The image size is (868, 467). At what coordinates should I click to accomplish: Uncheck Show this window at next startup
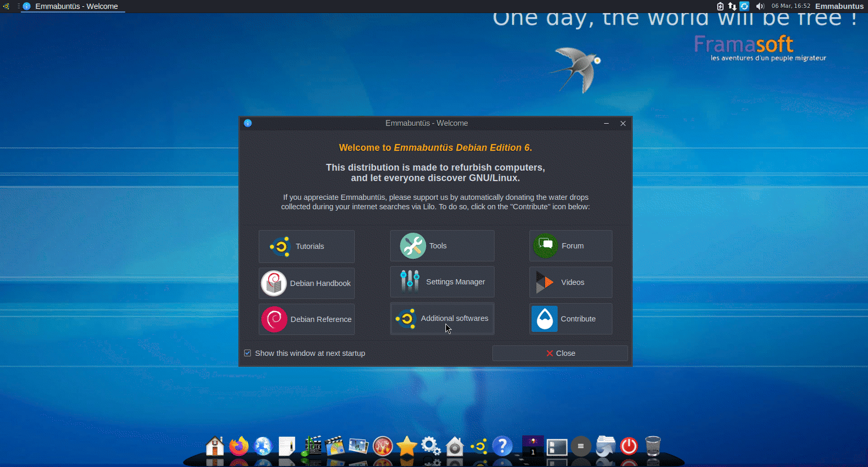click(248, 353)
